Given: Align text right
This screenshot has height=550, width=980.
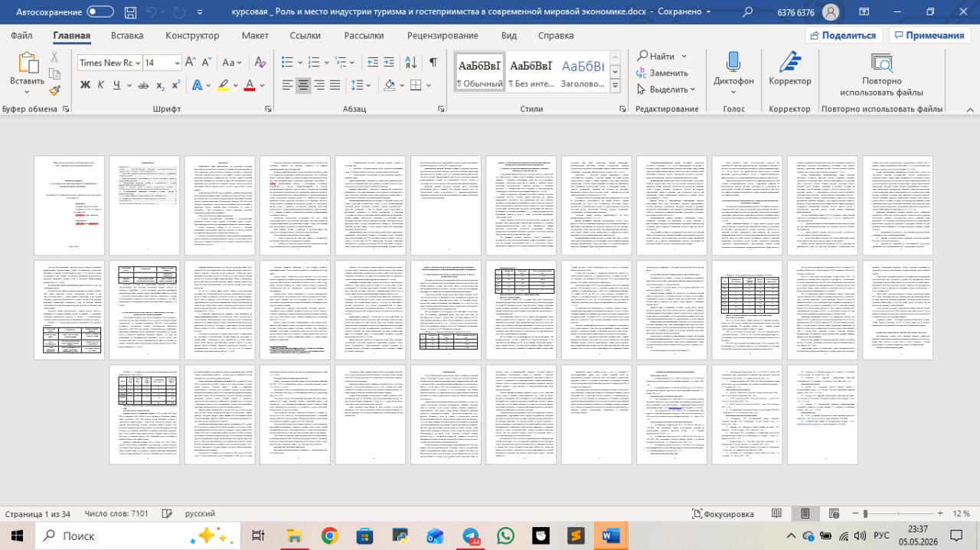Looking at the screenshot, I should tap(320, 85).
